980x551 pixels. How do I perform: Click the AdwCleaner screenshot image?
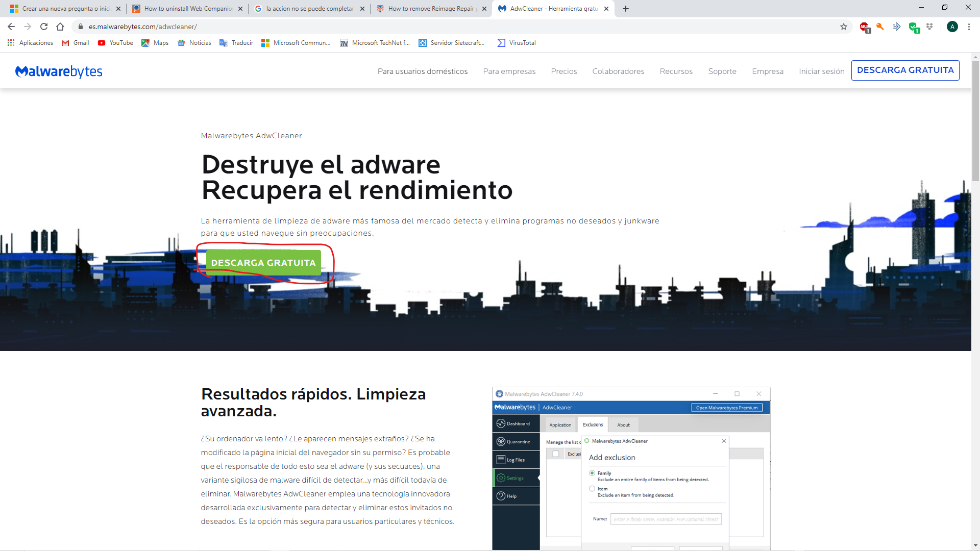coord(631,468)
